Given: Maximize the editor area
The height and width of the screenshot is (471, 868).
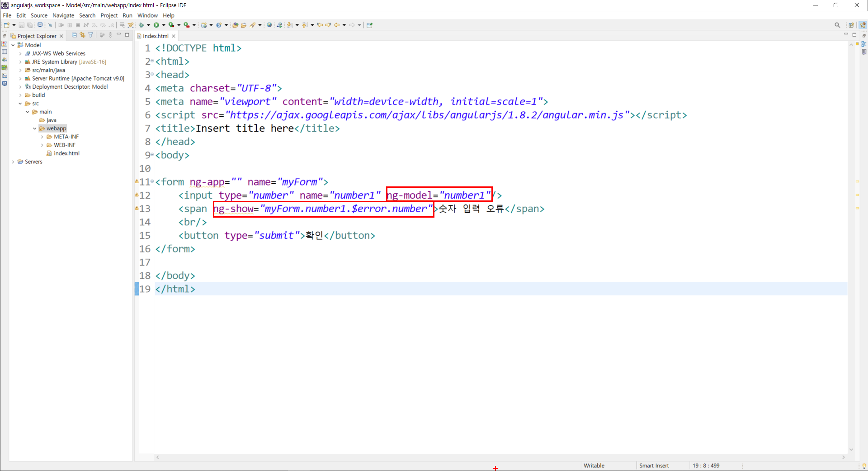Looking at the screenshot, I should coord(854,35).
